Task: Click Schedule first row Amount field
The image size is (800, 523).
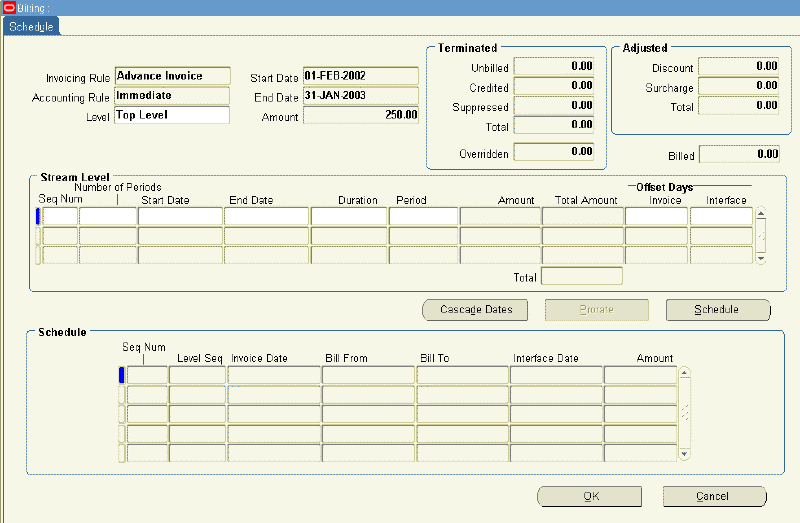Action: [x=641, y=375]
